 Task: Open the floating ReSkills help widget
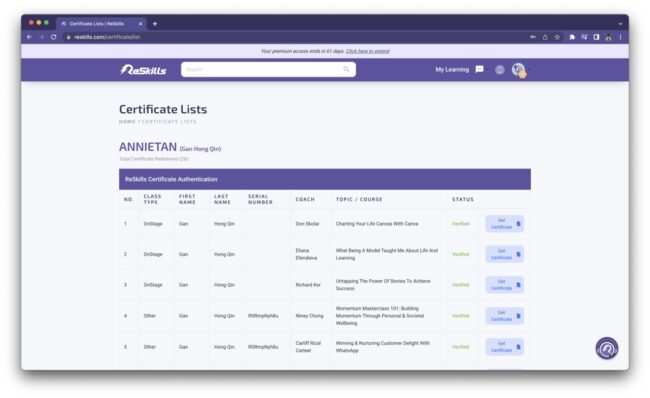[607, 348]
